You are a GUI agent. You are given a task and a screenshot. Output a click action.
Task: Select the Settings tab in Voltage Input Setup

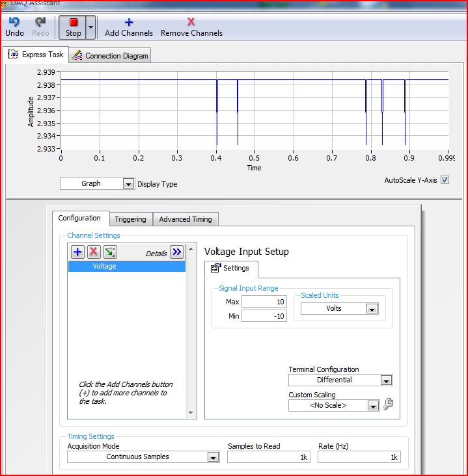click(231, 269)
